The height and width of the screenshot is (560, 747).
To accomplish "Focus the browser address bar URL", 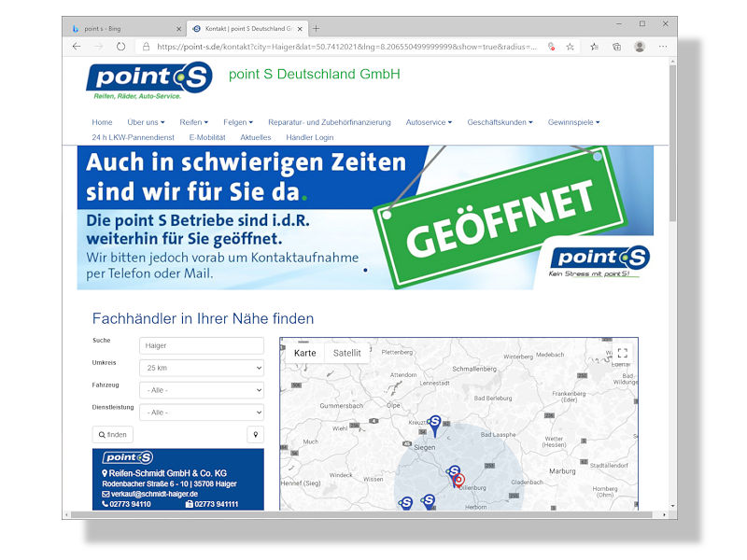I will (x=346, y=47).
